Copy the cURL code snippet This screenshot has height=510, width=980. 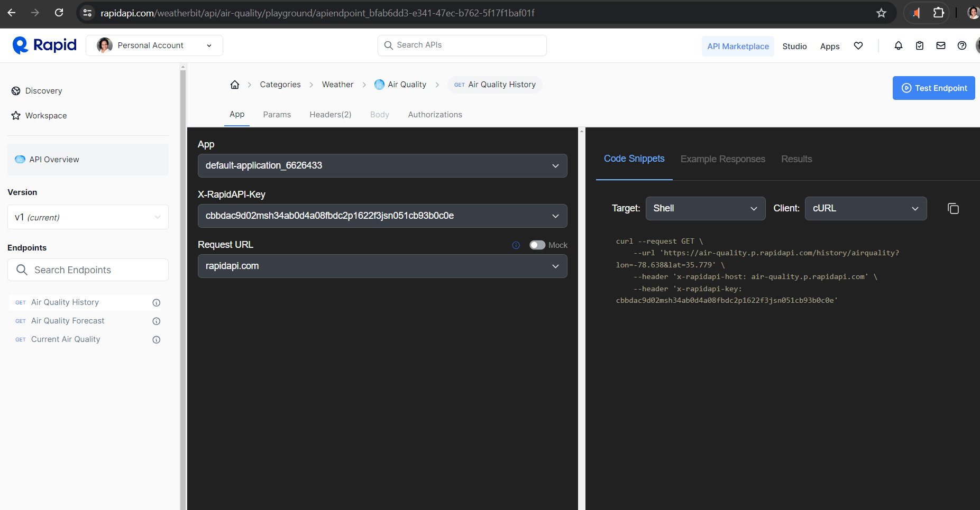click(953, 209)
